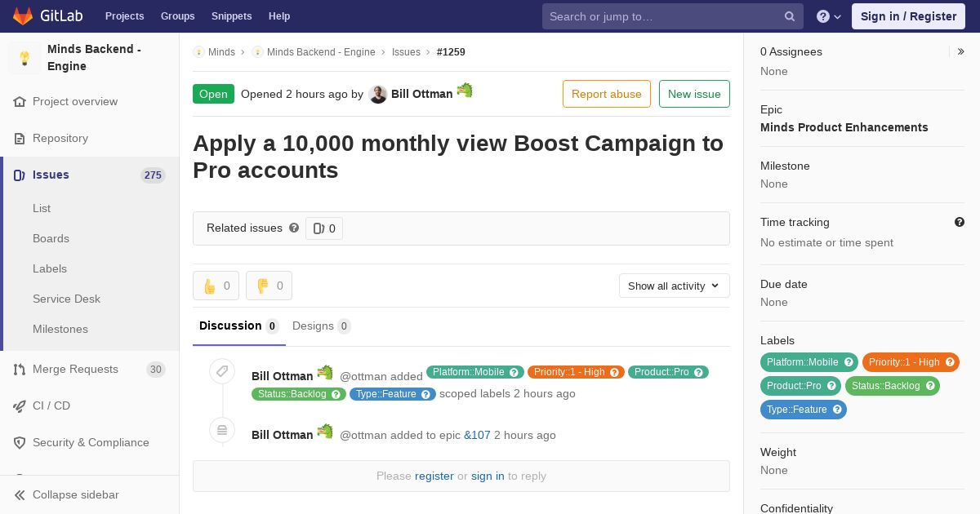Click Bill Ottman's avatar in the header
Viewport: 980px width, 514px height.
[377, 95]
